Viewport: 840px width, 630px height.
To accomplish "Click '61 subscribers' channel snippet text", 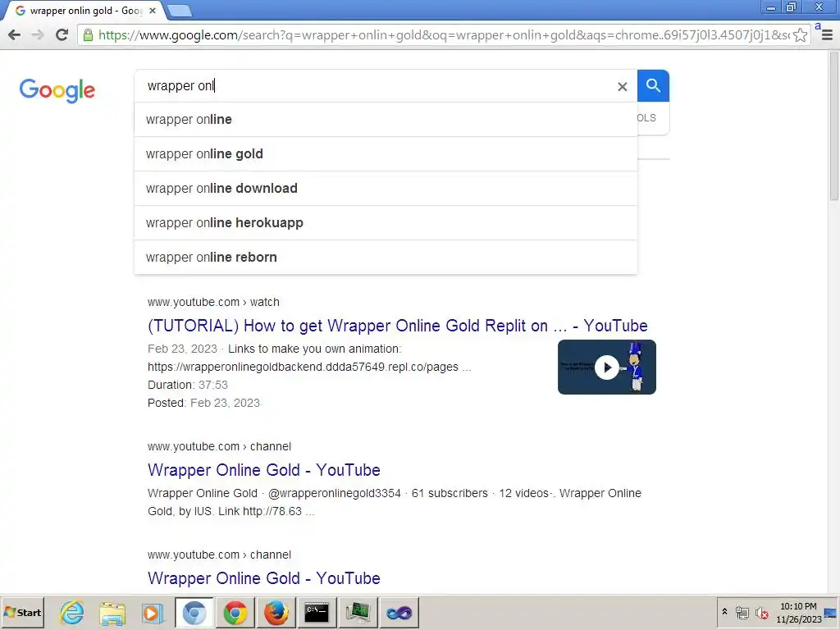I will click(x=450, y=493).
